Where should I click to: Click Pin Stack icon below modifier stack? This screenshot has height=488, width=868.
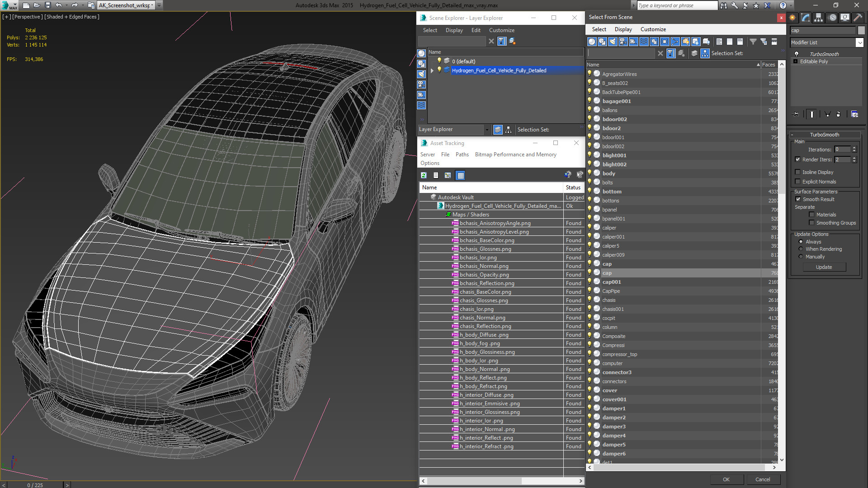796,114
